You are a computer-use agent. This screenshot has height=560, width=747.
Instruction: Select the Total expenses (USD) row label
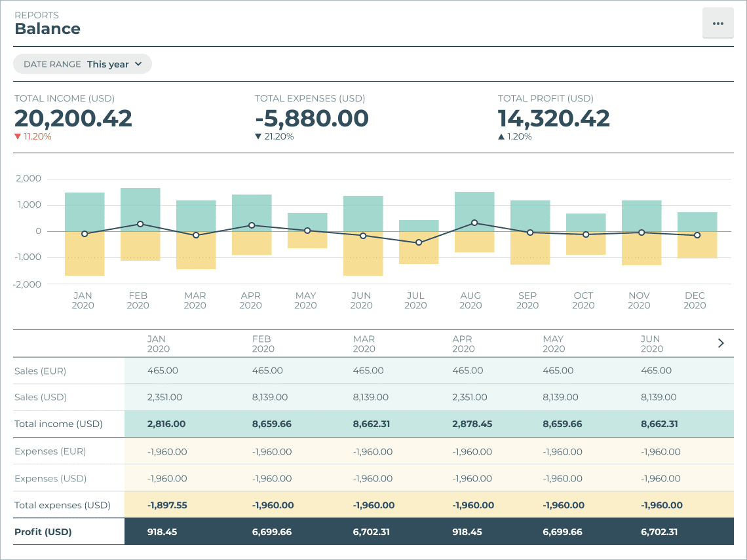tap(62, 505)
